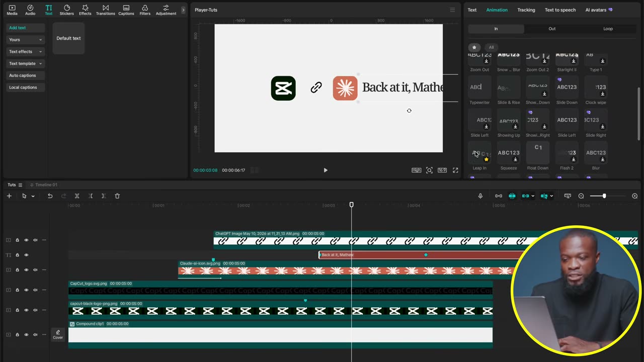Expand the Text effects category

click(25, 52)
